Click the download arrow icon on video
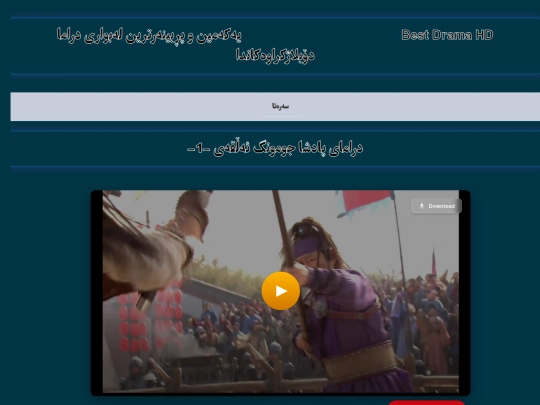Screen dimensions: 540x405 (422, 206)
